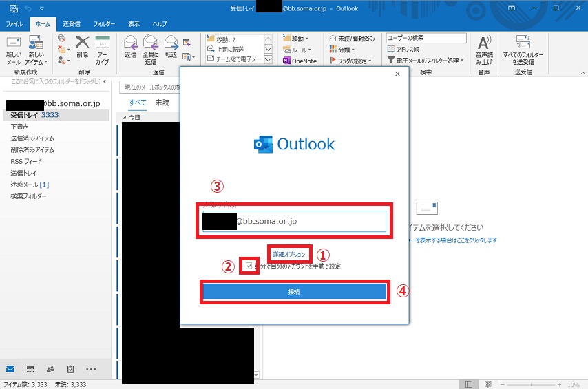Collapse the ribbon with the chevron

click(582, 73)
